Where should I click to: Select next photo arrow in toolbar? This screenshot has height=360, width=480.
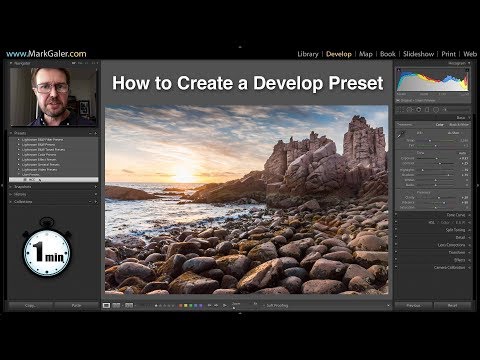pyautogui.click(x=216, y=305)
